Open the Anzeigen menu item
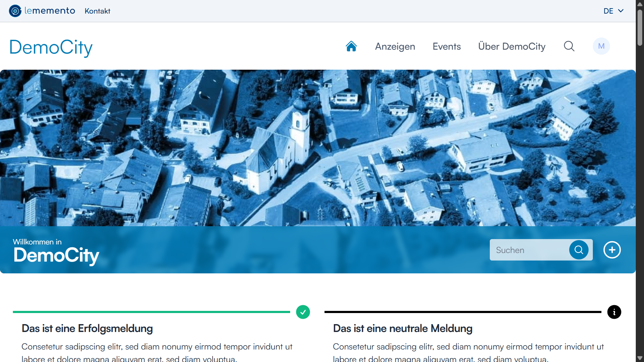Viewport: 644px width, 362px height. pos(395,46)
